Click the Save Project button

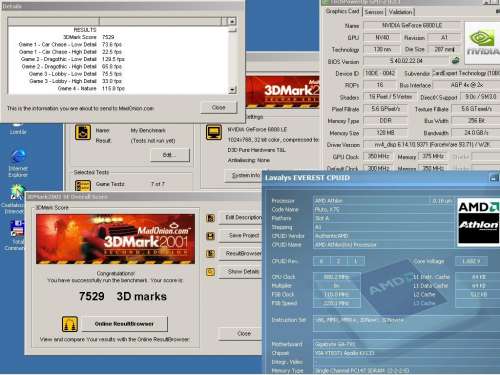tap(241, 236)
